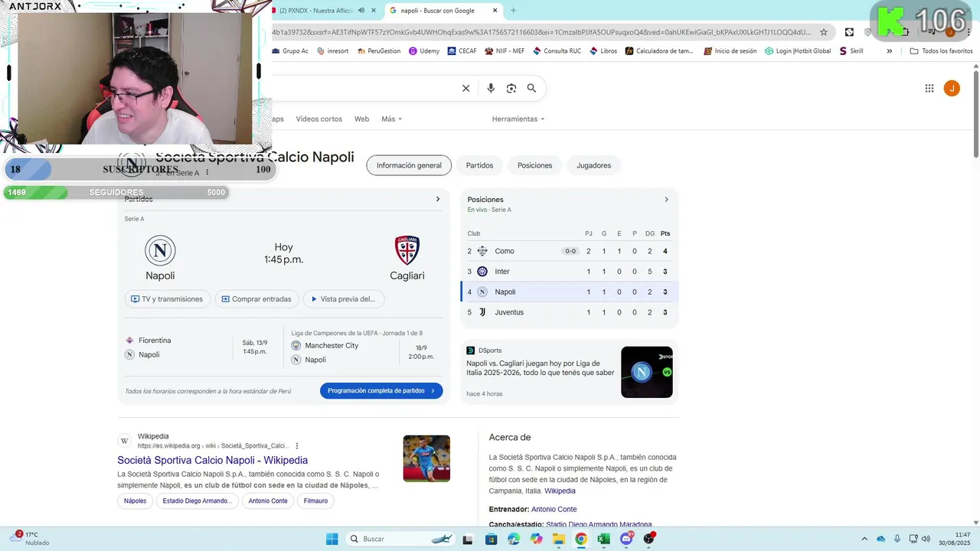Expand the Herramientas tools dropdown
This screenshot has width=980, height=551.
518,119
